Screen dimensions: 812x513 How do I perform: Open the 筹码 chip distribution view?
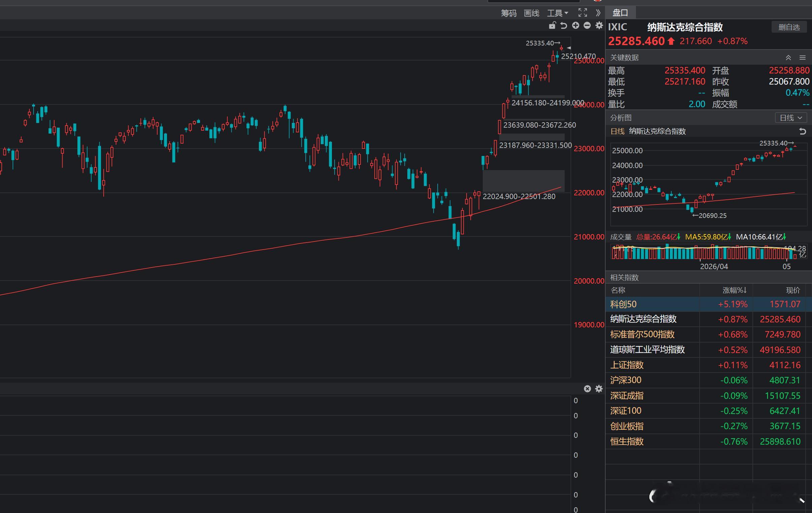click(509, 13)
